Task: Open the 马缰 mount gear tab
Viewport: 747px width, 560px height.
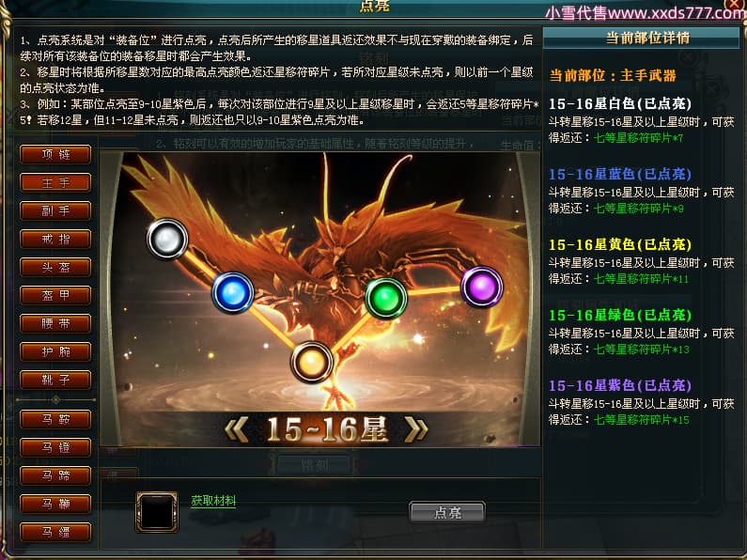Action: [55, 532]
